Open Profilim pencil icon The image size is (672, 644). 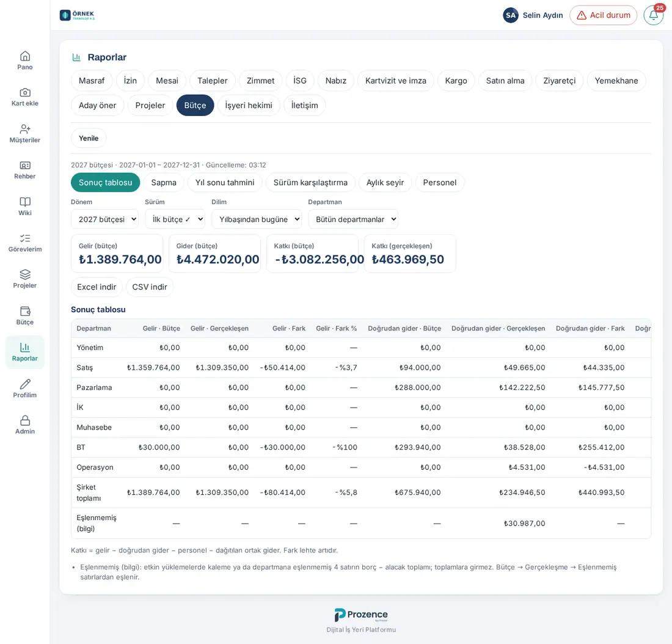(25, 384)
